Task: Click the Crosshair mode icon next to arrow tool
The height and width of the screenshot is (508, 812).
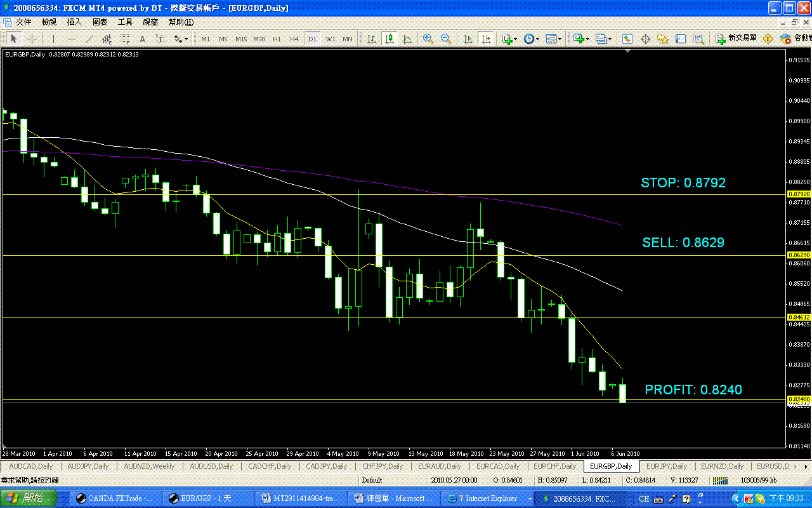Action: 32,38
